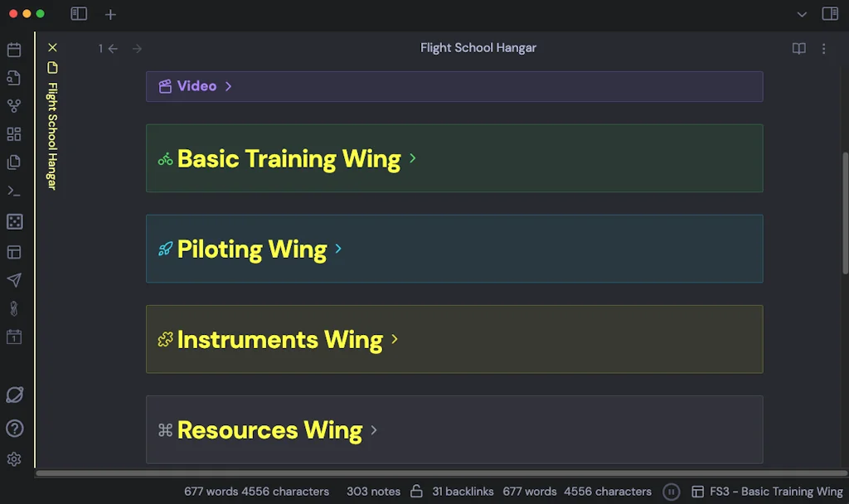Click the pause indicator in the status bar
This screenshot has height=504, width=849.
671,491
